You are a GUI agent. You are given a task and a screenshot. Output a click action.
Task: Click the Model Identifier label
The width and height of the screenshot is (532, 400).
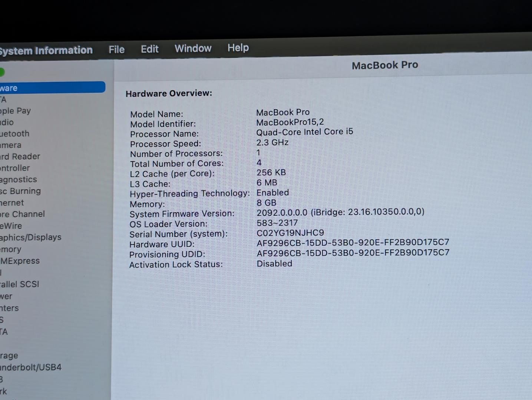coord(163,124)
